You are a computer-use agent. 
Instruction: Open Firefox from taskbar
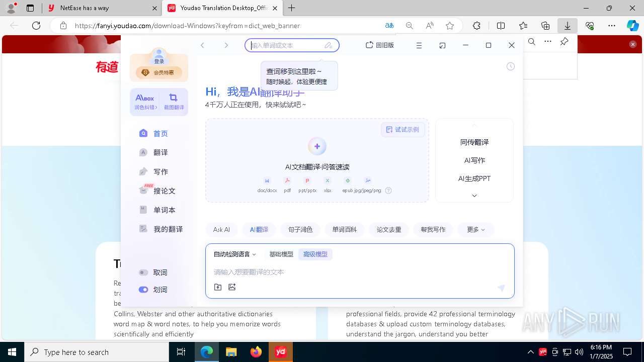click(256, 352)
